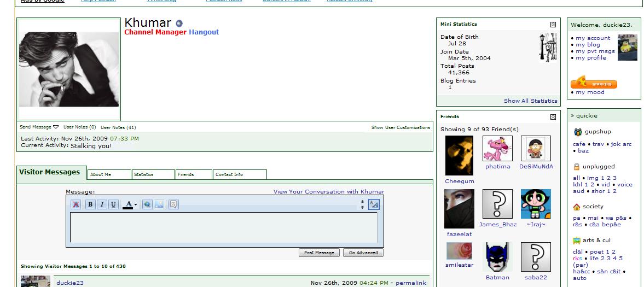Switch editor mode with the A/A icon

(374, 204)
